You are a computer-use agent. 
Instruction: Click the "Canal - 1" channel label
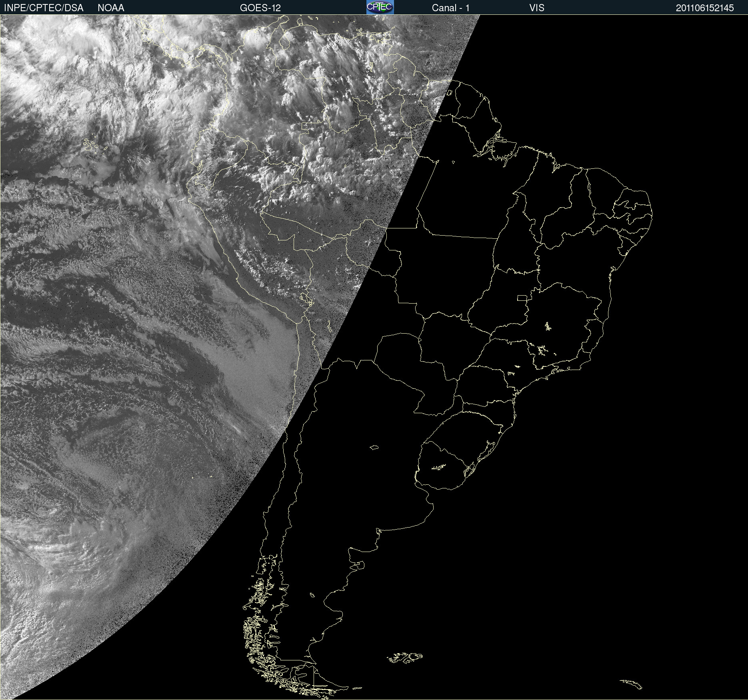click(450, 8)
